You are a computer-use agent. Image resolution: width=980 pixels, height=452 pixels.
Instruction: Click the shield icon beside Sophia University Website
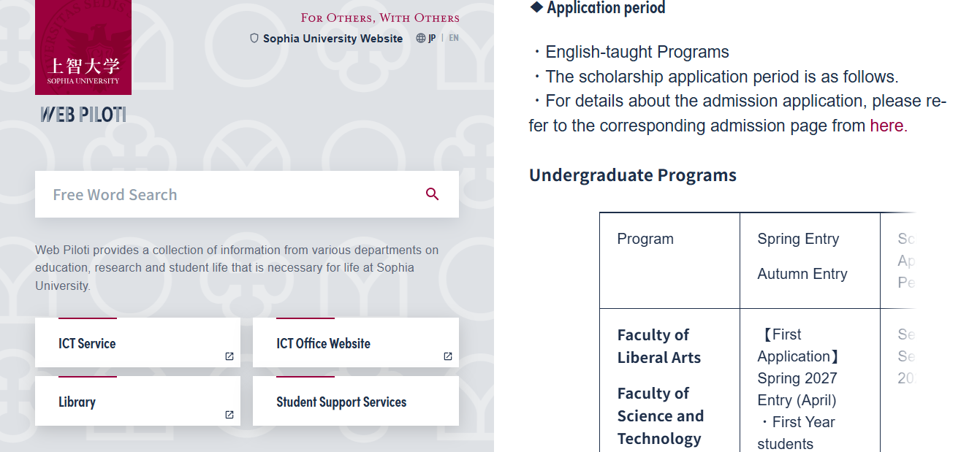254,38
